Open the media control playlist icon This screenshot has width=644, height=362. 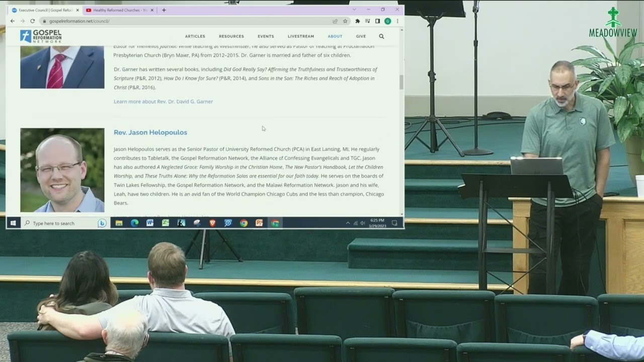[x=367, y=21]
